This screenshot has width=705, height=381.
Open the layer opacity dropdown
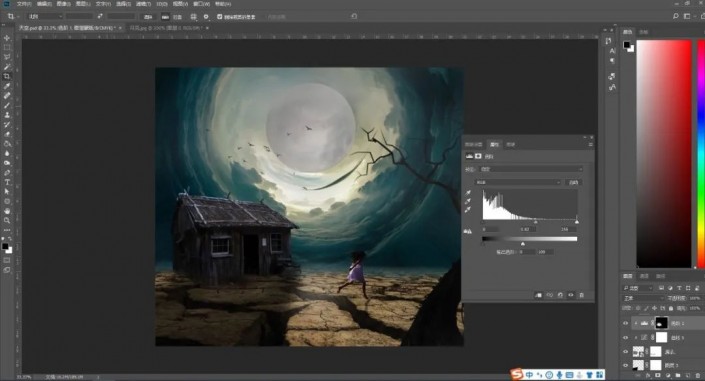(x=695, y=298)
